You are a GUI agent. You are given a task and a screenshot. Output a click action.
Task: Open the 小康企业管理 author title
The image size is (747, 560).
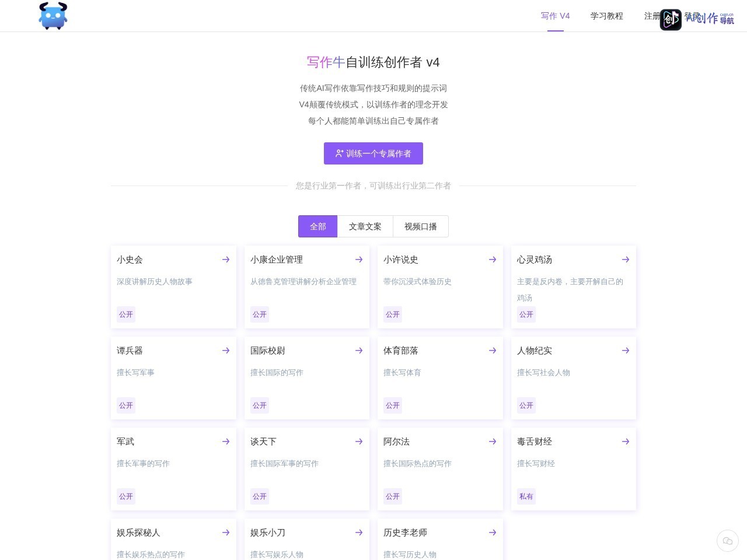click(x=277, y=260)
